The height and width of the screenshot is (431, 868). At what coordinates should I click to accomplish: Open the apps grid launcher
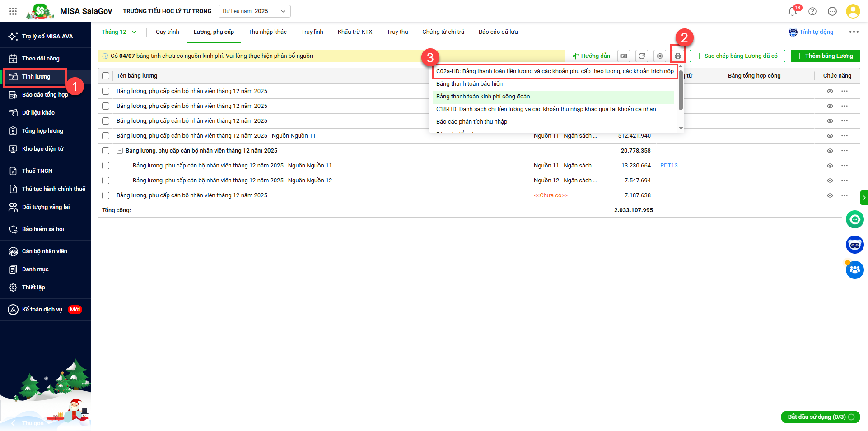(13, 11)
